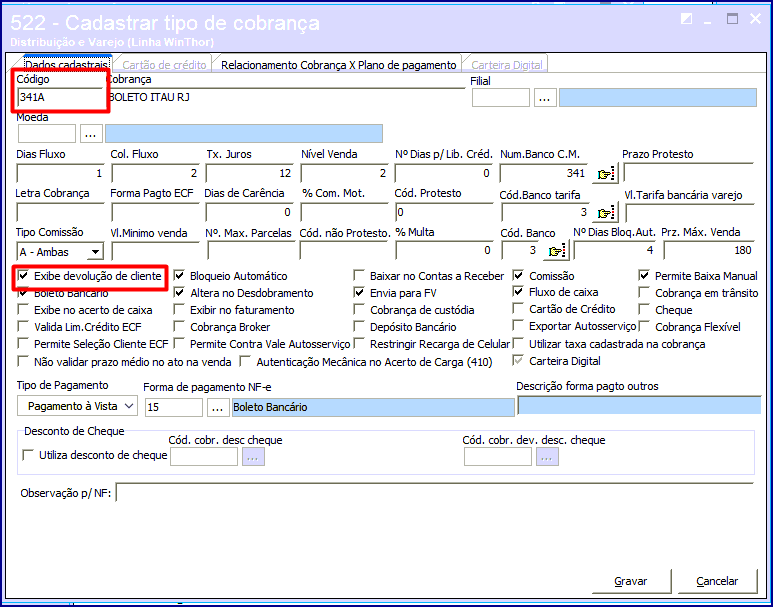The width and height of the screenshot is (773, 607).
Task: Focus the % Multa field
Action: tap(445, 250)
